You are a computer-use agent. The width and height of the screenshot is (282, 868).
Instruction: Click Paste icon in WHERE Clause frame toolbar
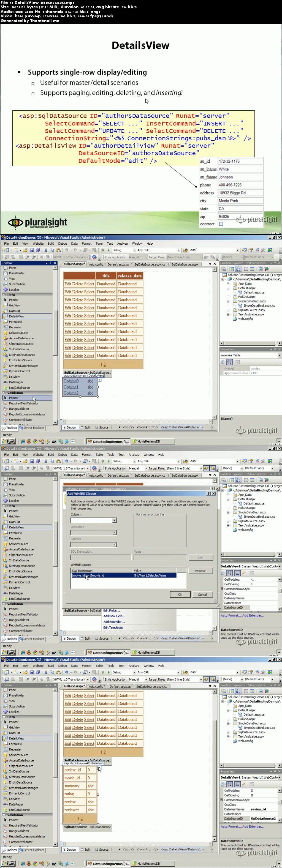(x=58, y=461)
